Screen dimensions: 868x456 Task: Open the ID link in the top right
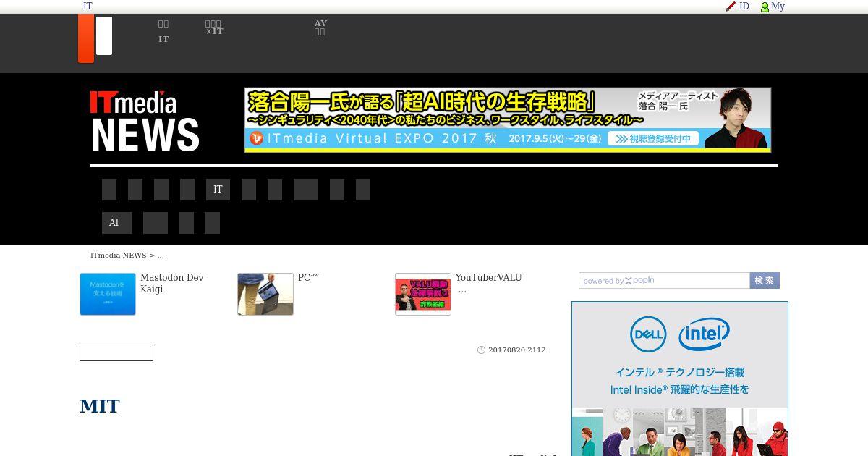pyautogui.click(x=744, y=7)
